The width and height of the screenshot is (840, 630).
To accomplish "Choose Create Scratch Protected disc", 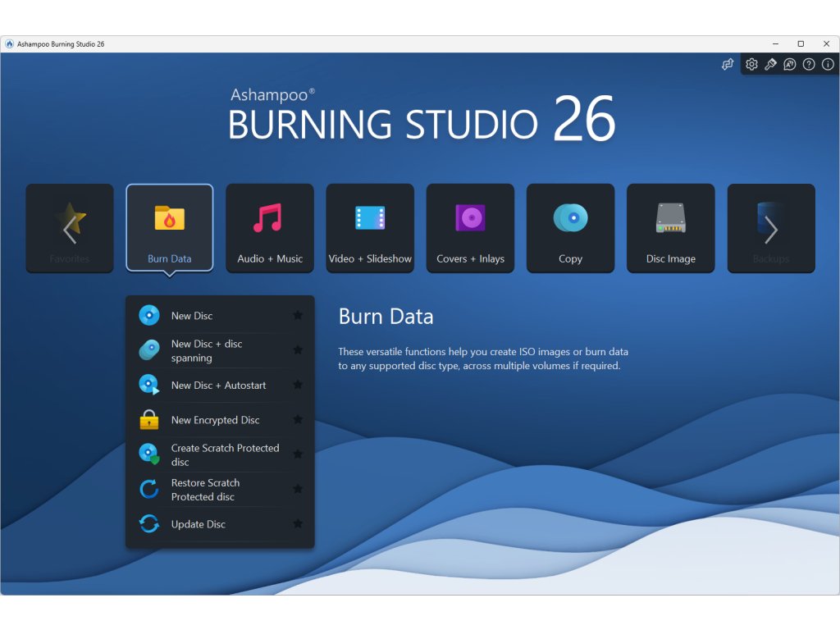I will coord(220,454).
